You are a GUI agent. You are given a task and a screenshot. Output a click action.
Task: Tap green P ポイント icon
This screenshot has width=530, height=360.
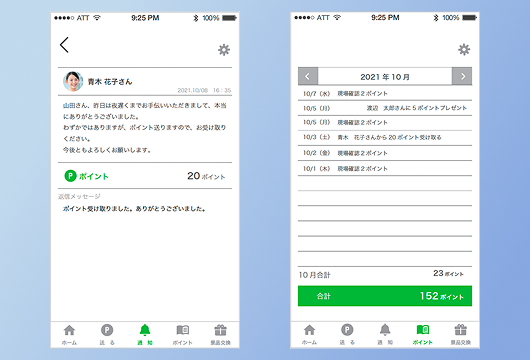coord(71,176)
